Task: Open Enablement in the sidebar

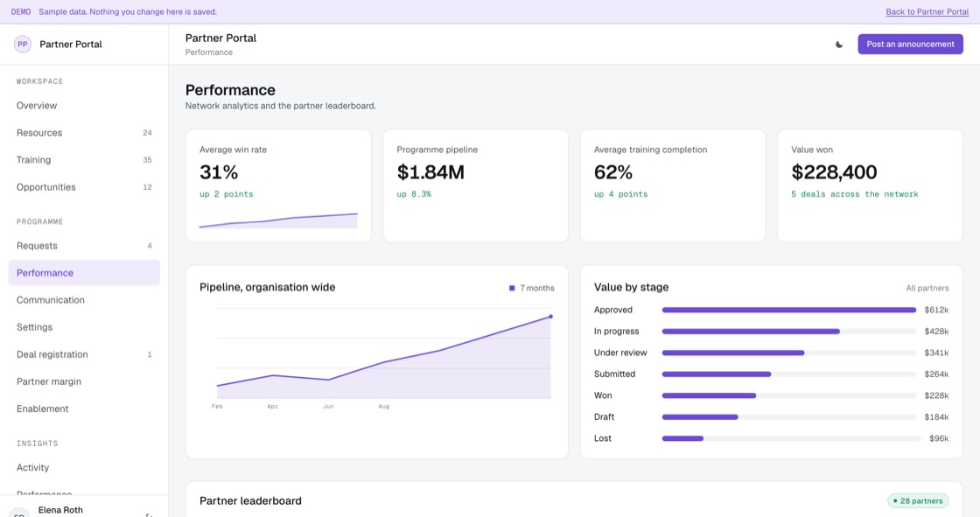Action: point(84,409)
